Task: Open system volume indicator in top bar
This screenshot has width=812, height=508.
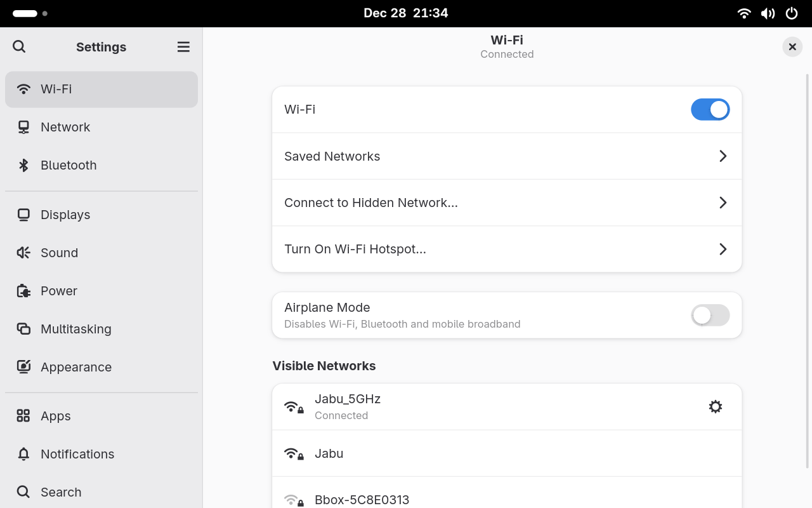Action: [x=768, y=13]
